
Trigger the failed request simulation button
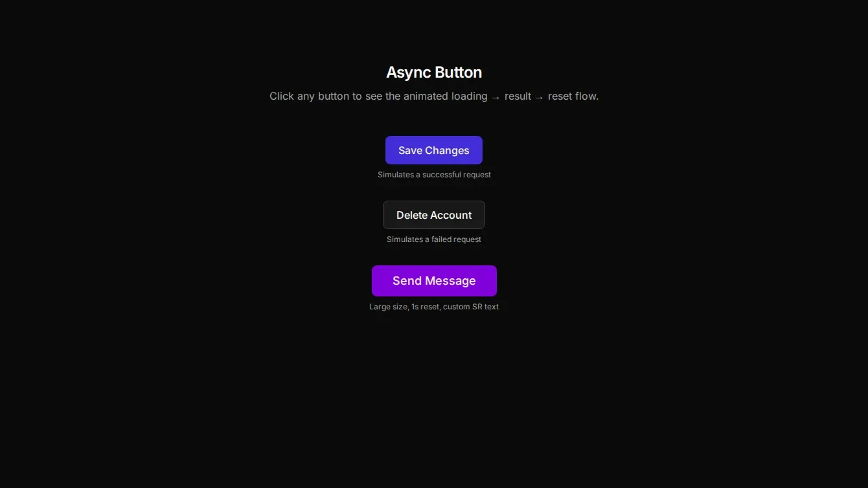click(434, 215)
